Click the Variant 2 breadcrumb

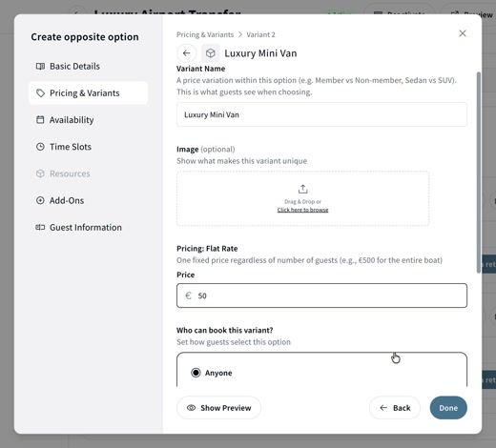[x=260, y=34]
